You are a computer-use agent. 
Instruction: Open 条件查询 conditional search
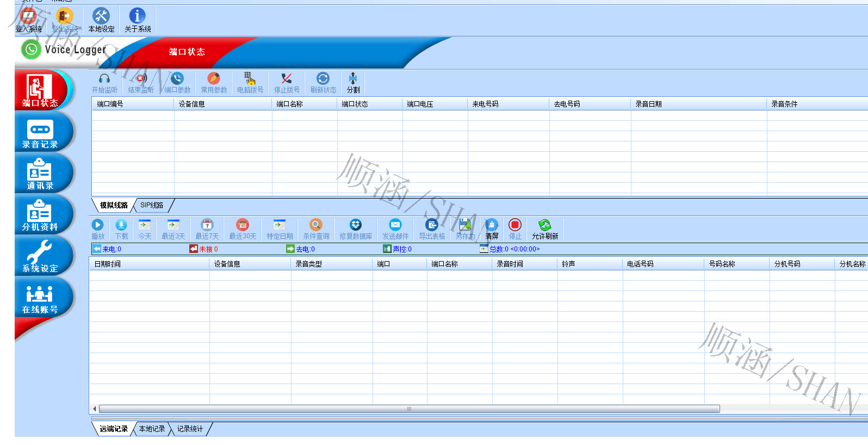pos(316,229)
